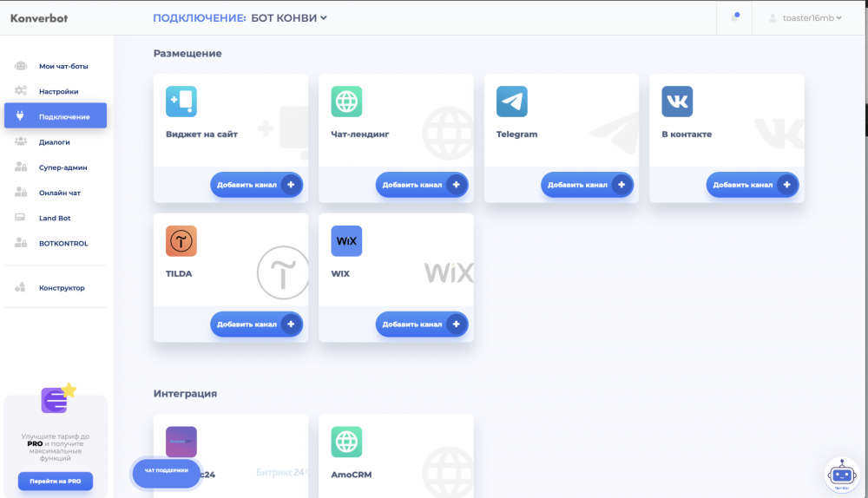The width and height of the screenshot is (868, 498).
Task: Click the AmoCRM globe icon
Action: (x=346, y=442)
